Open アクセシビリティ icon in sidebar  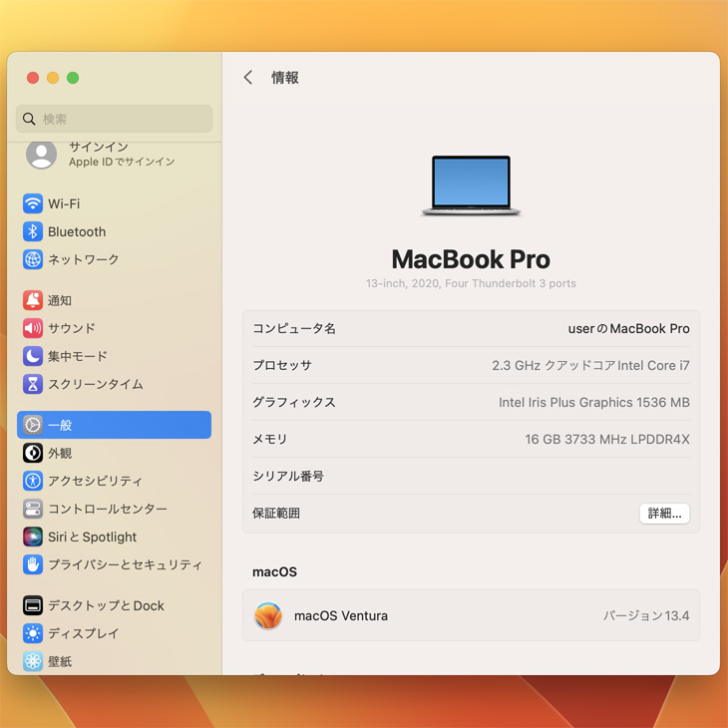tap(33, 481)
